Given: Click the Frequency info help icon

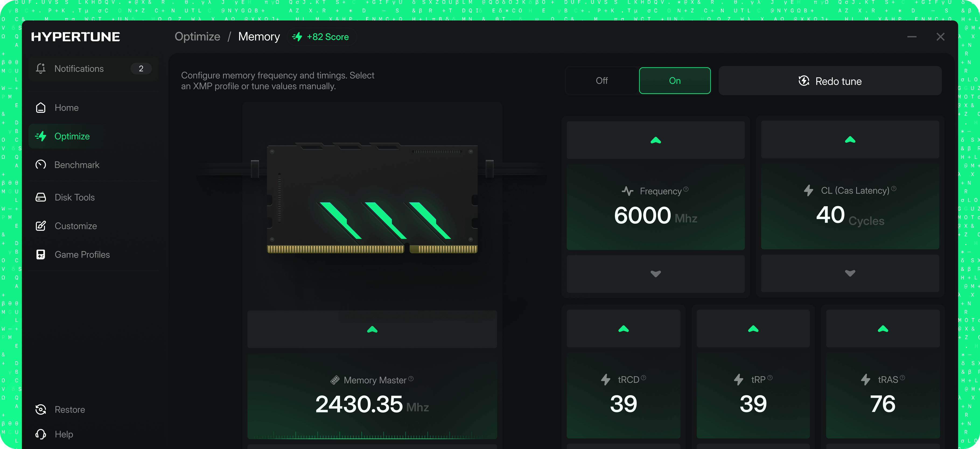Looking at the screenshot, I should (686, 189).
